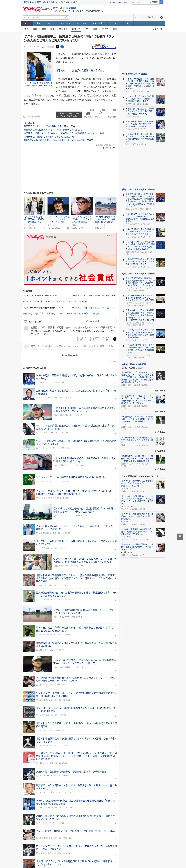Click the scroll-to-top arrow button
The height and width of the screenshot is (868, 186).
[180, 537]
